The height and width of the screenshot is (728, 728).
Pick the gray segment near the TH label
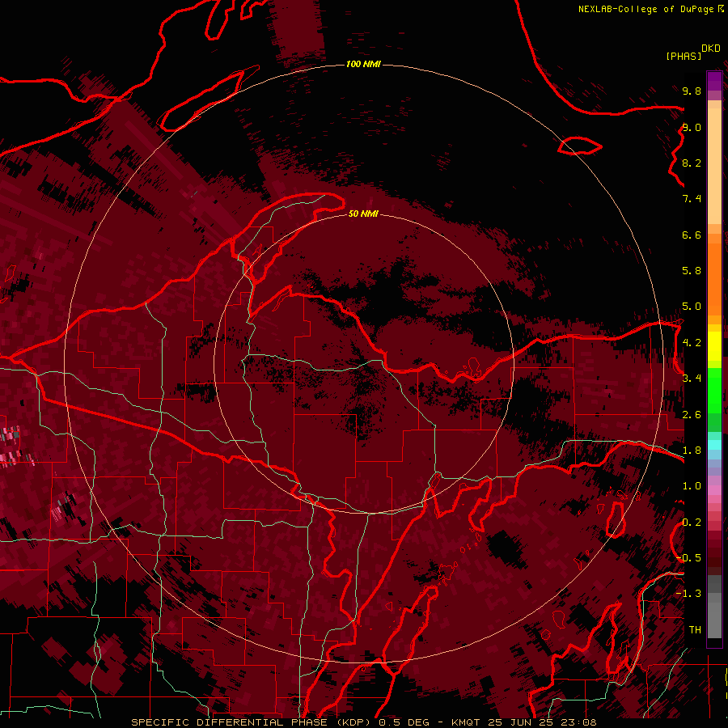(x=714, y=620)
